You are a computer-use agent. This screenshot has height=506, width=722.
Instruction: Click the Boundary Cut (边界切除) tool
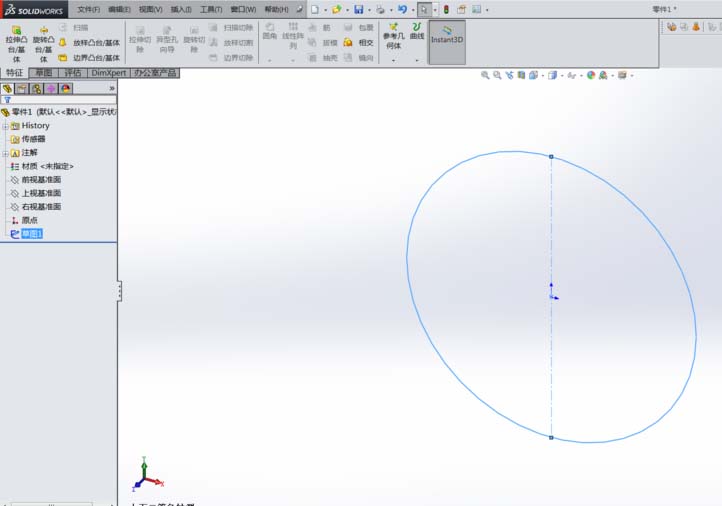pyautogui.click(x=231, y=58)
